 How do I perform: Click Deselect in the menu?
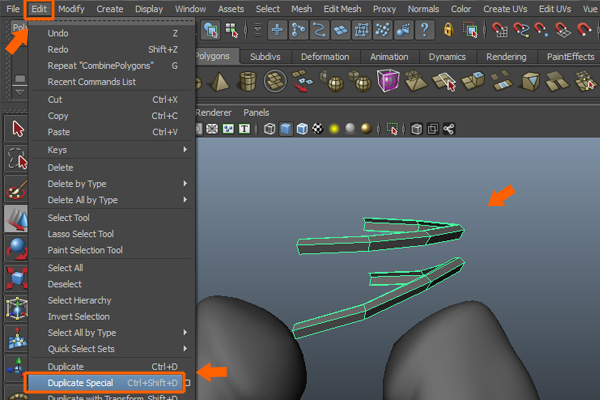tap(112, 284)
